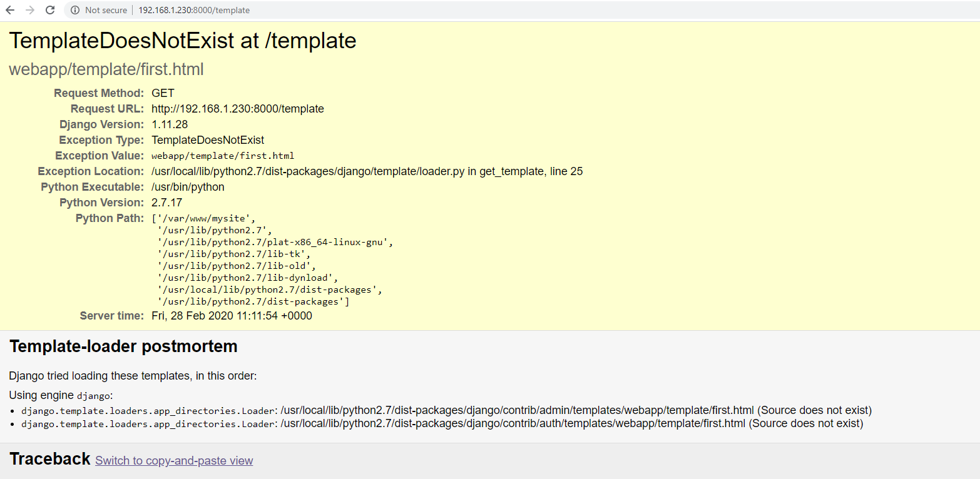Click the 'TemplateDoesNotExist at /template' heading
The height and width of the screenshot is (479, 980).
tap(183, 41)
